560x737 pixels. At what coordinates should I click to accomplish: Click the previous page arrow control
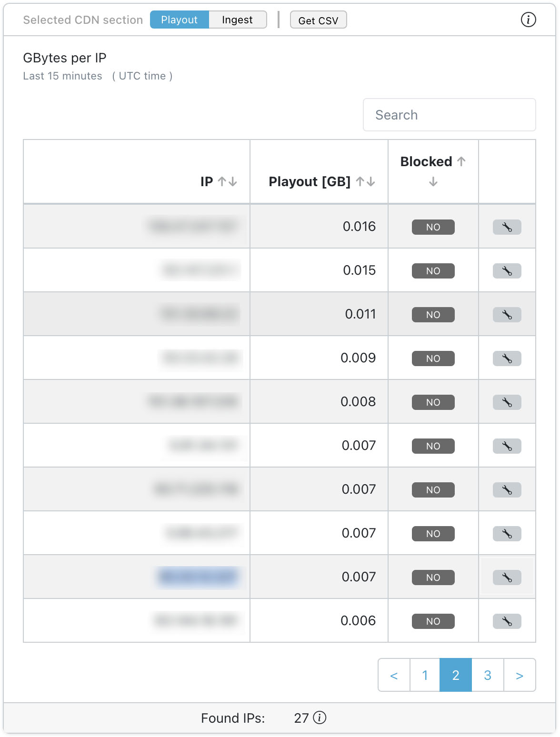point(393,675)
